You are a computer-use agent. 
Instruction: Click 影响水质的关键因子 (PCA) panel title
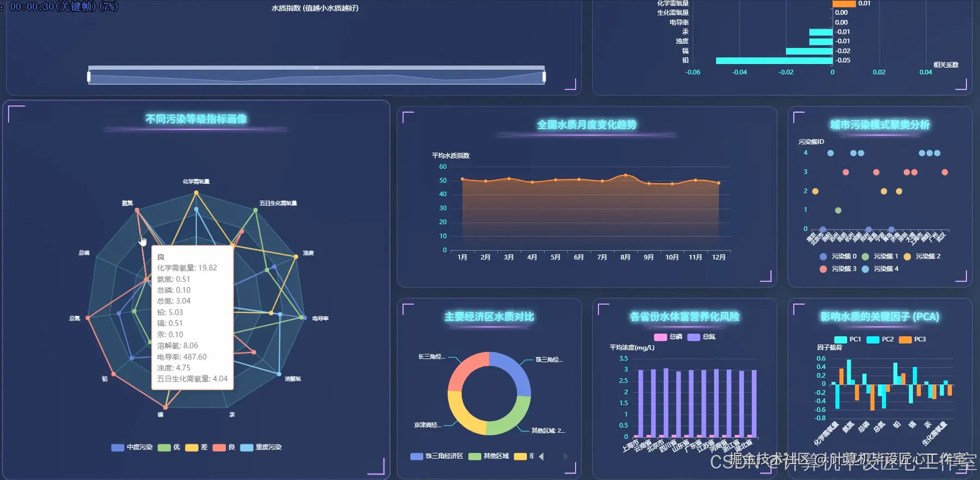880,317
